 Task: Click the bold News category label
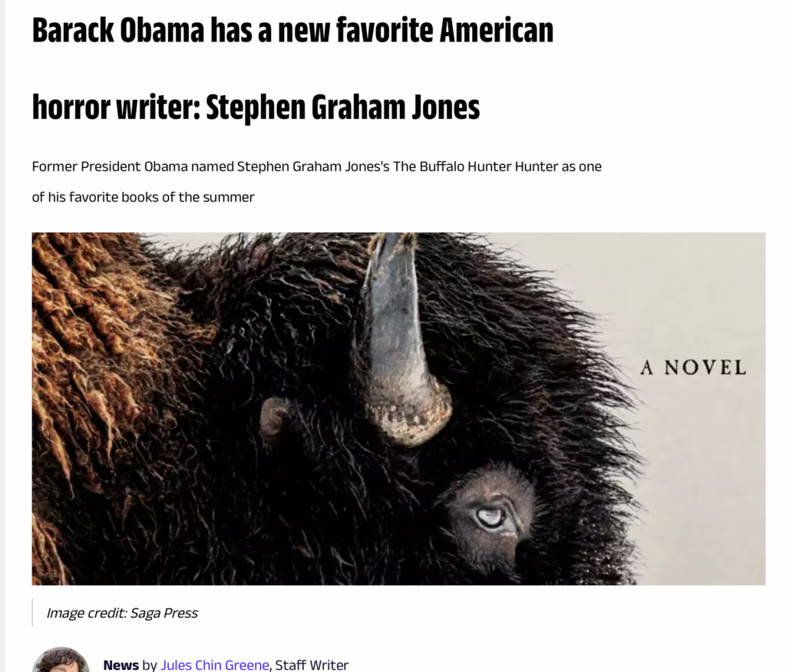[x=121, y=664]
